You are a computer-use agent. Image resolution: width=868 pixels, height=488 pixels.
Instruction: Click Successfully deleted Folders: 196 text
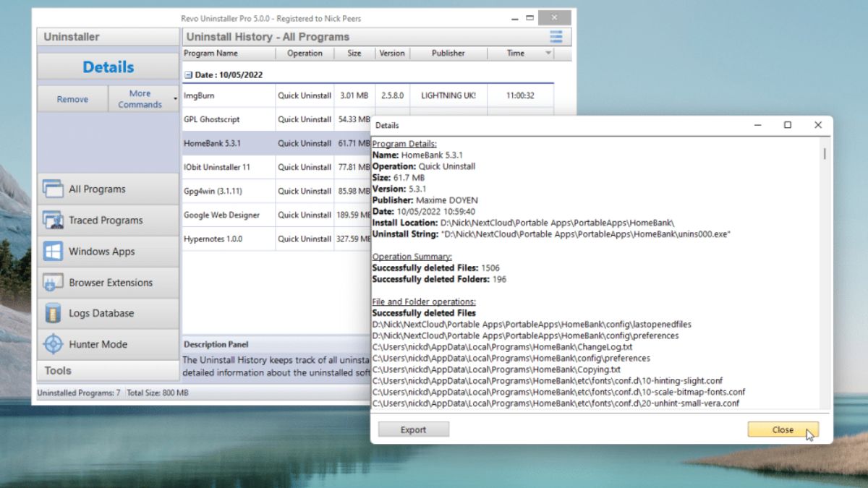(x=439, y=279)
